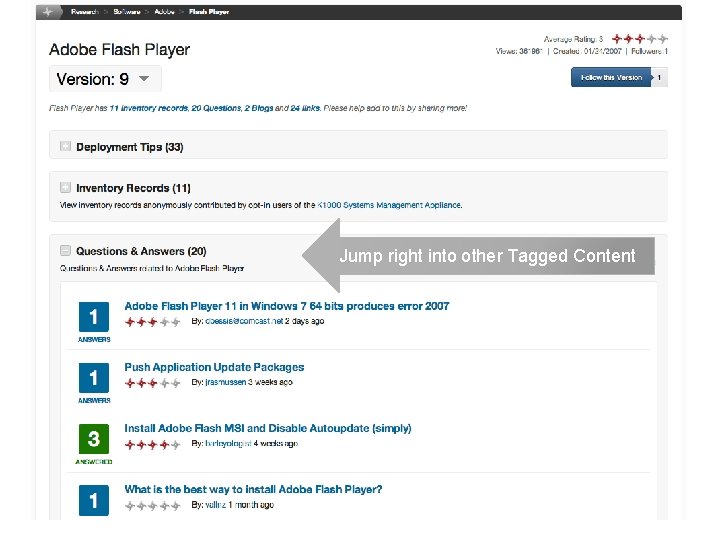Click the breadcrumb home logo icon
The height and width of the screenshot is (540, 720).
pyautogui.click(x=48, y=12)
